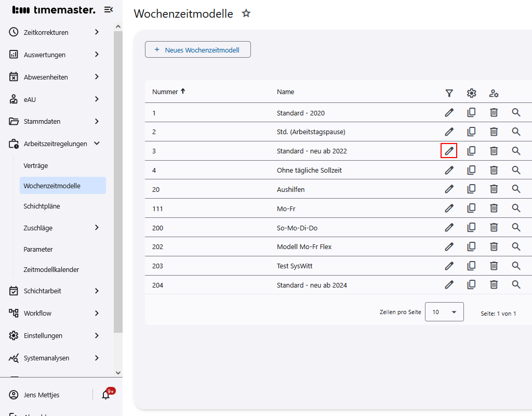Screen dimensions: 532x416
Task: Click the user permissions icon in the table header
Action: pos(494,93)
